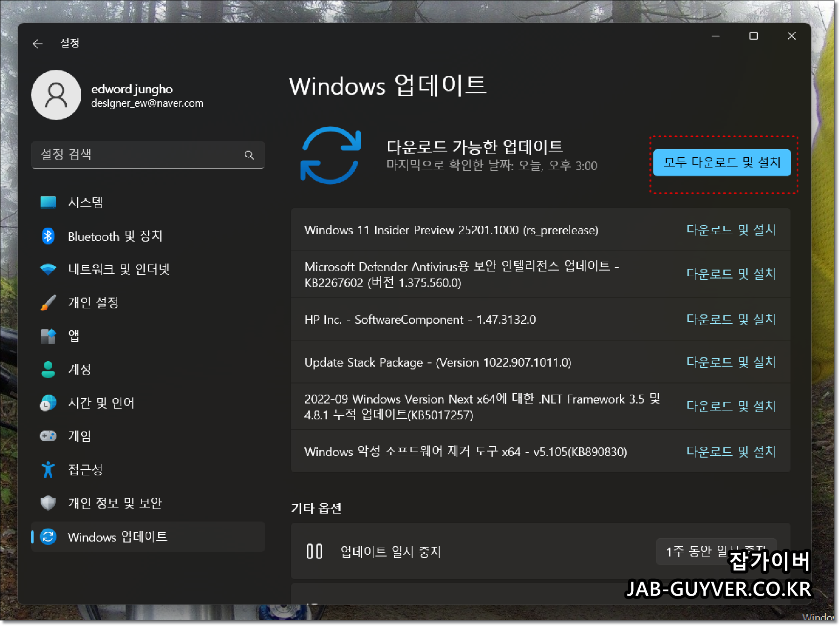
Task: Minimize the Settings window
Action: pyautogui.click(x=715, y=36)
